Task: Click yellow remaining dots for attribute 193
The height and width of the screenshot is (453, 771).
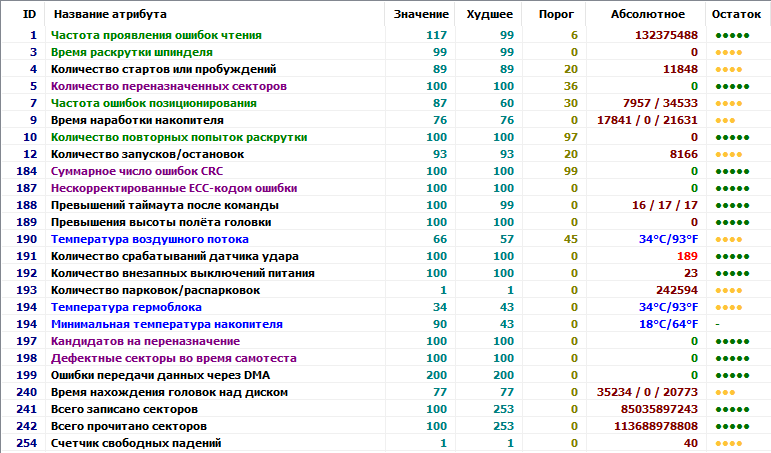Action: 729,291
